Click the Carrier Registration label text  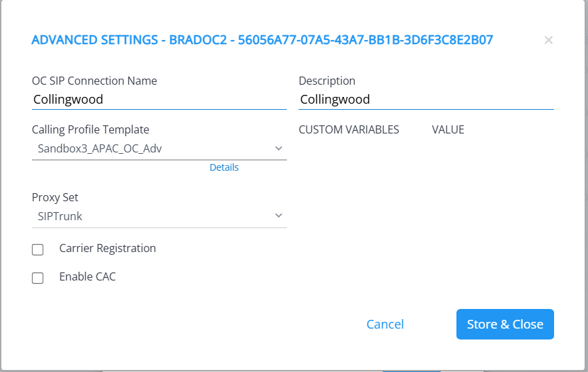click(x=107, y=248)
